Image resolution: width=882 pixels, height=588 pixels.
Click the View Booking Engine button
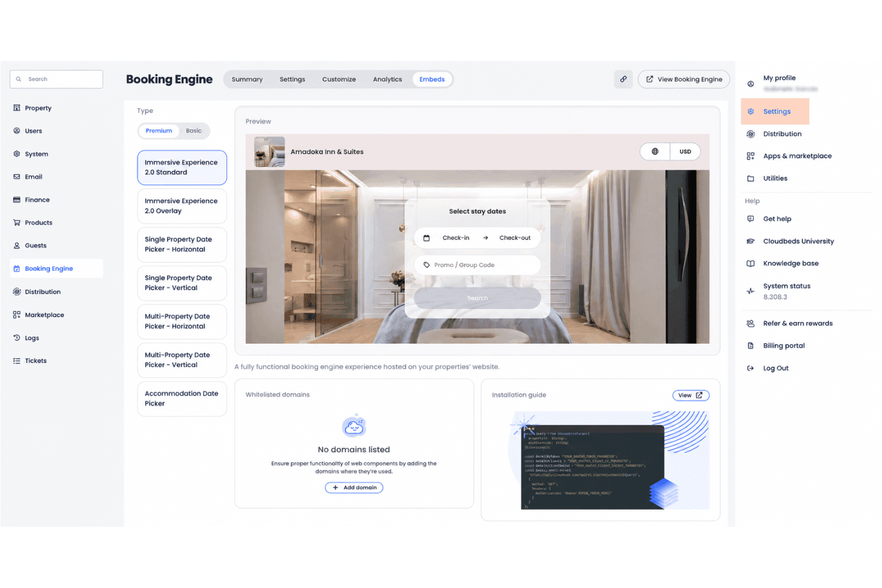point(684,79)
